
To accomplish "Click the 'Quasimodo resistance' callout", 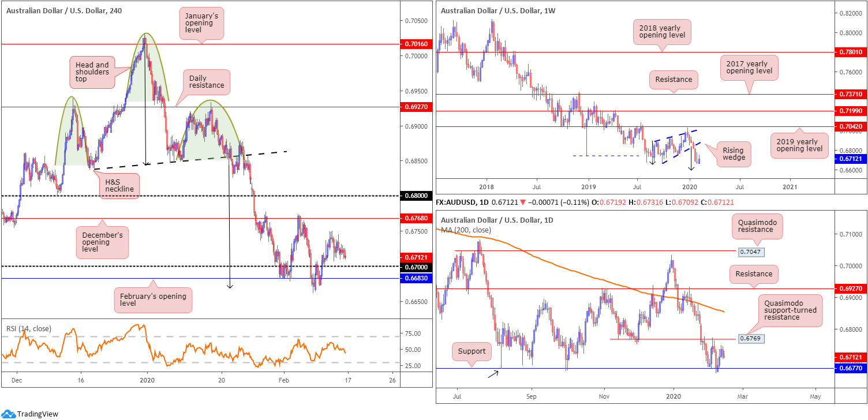I will tap(758, 226).
